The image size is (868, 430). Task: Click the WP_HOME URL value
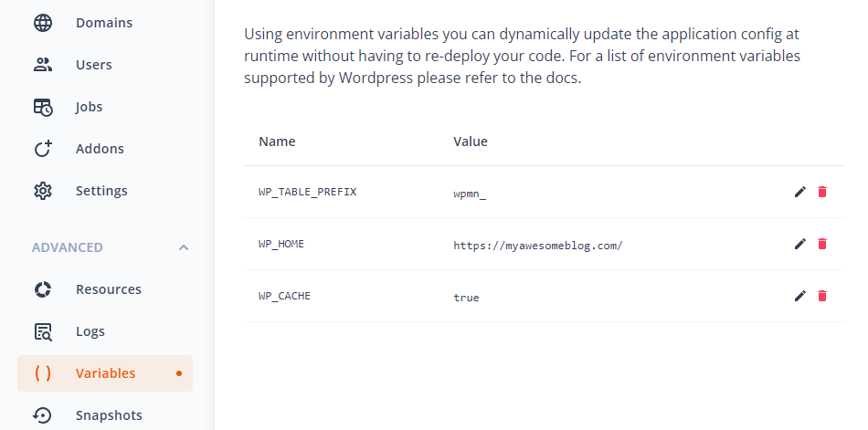click(x=538, y=246)
